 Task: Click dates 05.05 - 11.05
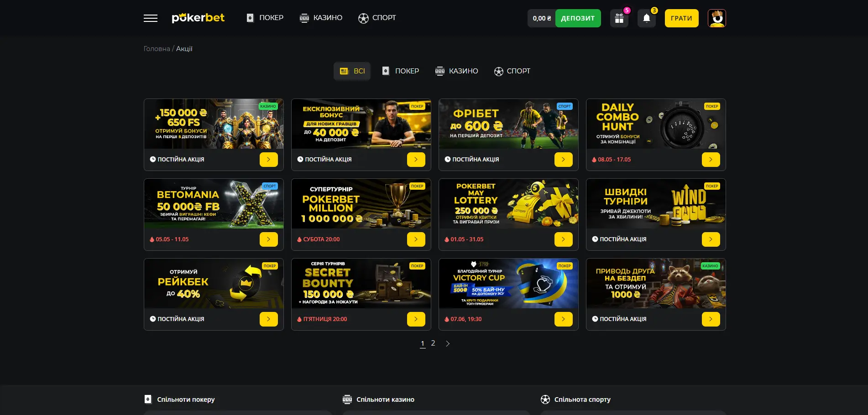[x=172, y=239]
